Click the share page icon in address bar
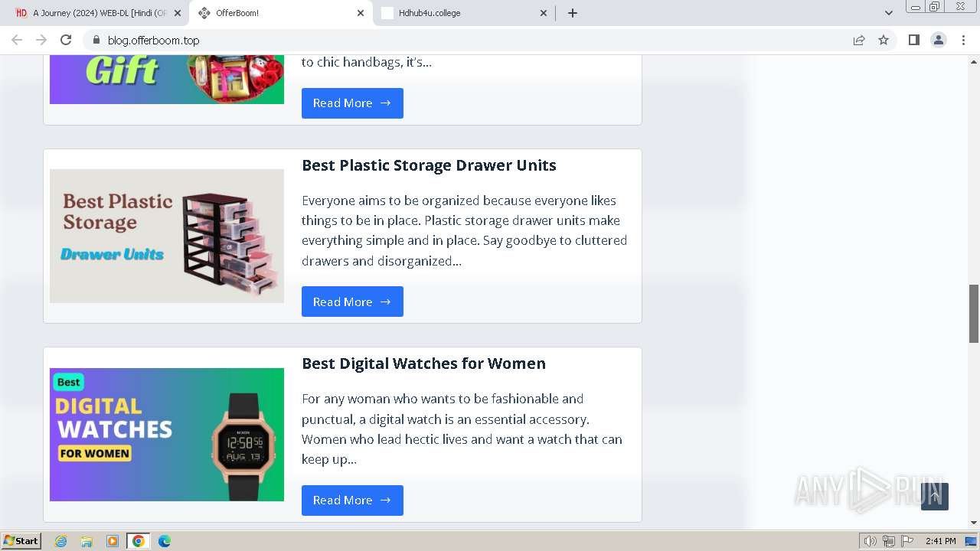This screenshot has height=551, width=980. click(x=859, y=40)
